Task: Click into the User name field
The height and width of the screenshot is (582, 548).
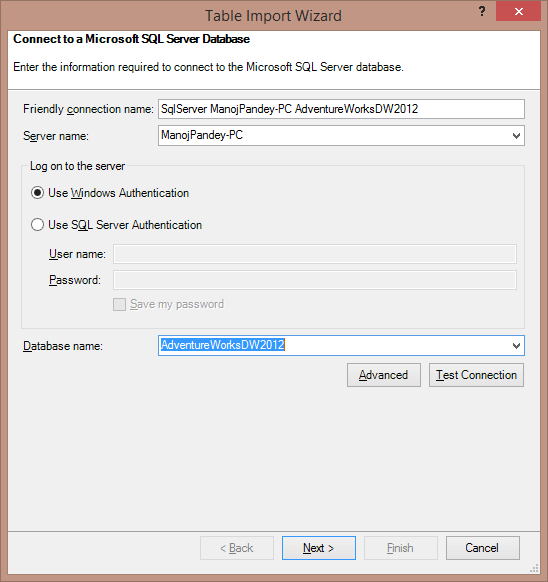Action: coord(315,254)
